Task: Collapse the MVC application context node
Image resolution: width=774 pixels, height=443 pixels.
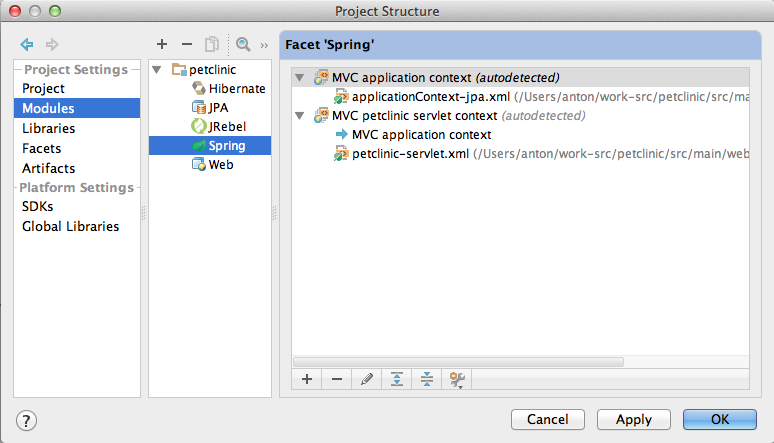Action: pyautogui.click(x=300, y=78)
